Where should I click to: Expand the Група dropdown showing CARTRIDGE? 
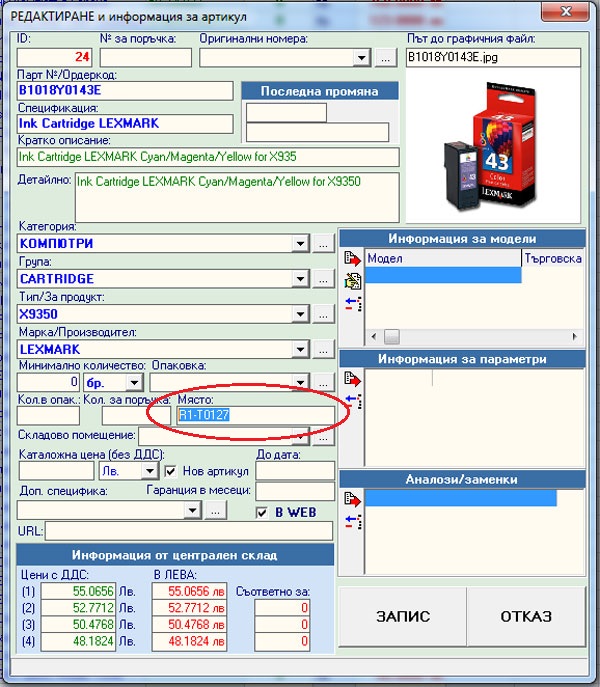[301, 279]
